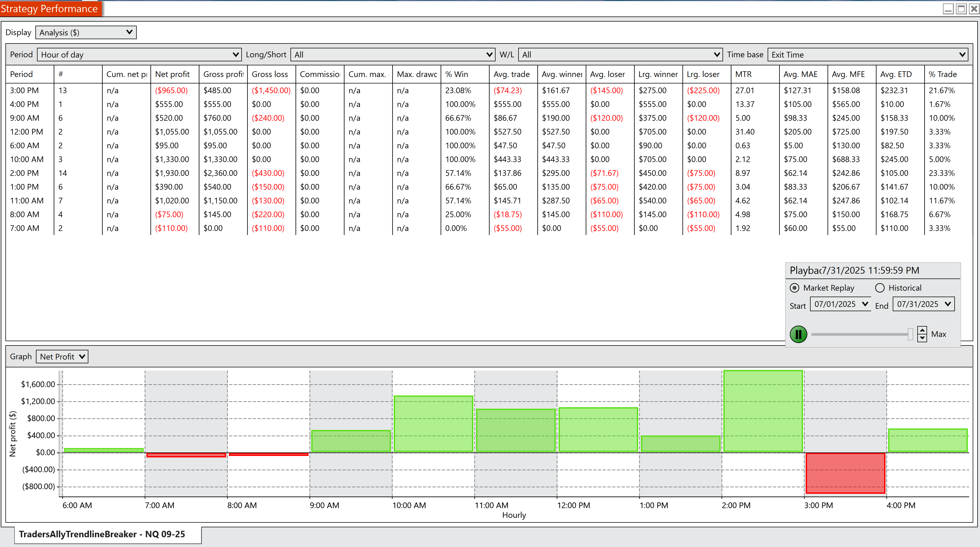Select the Market Replay radio button

click(x=794, y=288)
